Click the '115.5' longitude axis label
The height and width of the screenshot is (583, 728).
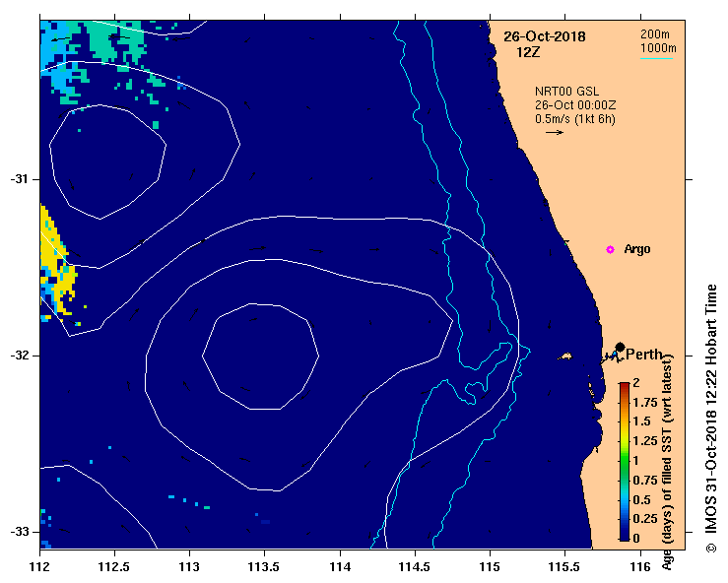tap(564, 567)
